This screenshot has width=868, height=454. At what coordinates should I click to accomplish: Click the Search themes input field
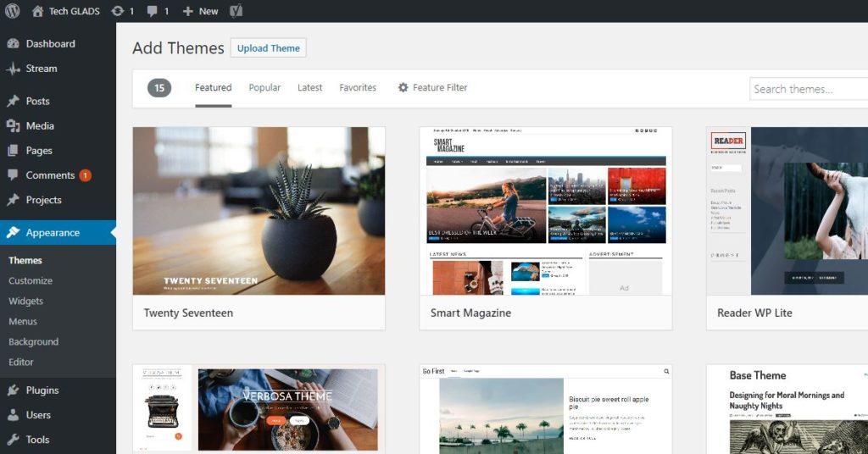point(809,89)
